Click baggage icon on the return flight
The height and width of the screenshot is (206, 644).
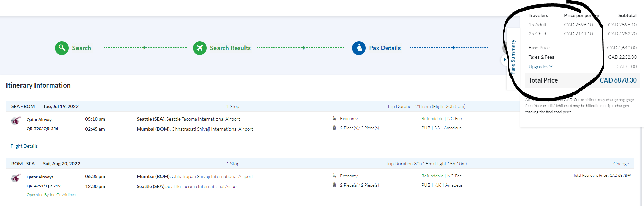coord(334,185)
